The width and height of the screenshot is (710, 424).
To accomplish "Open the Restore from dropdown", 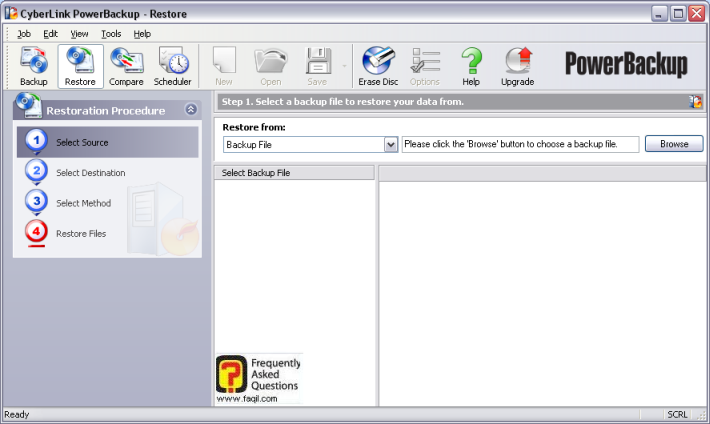I will pos(391,145).
